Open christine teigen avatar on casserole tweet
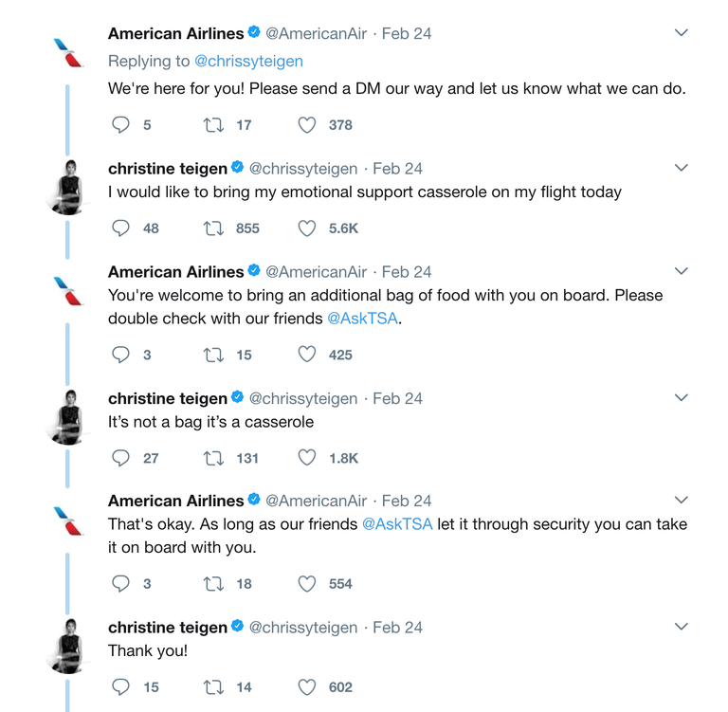The height and width of the screenshot is (712, 728). [x=68, y=187]
